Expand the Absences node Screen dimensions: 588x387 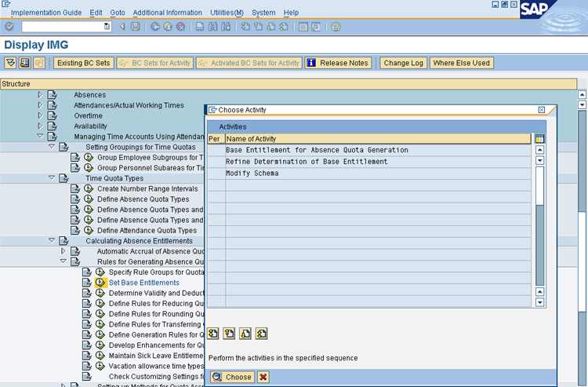(x=40, y=95)
